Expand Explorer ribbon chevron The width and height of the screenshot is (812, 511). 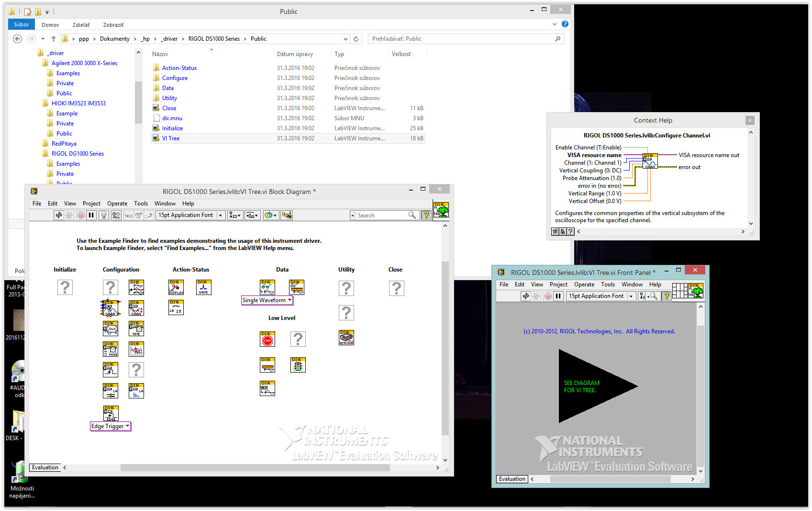[x=555, y=24]
